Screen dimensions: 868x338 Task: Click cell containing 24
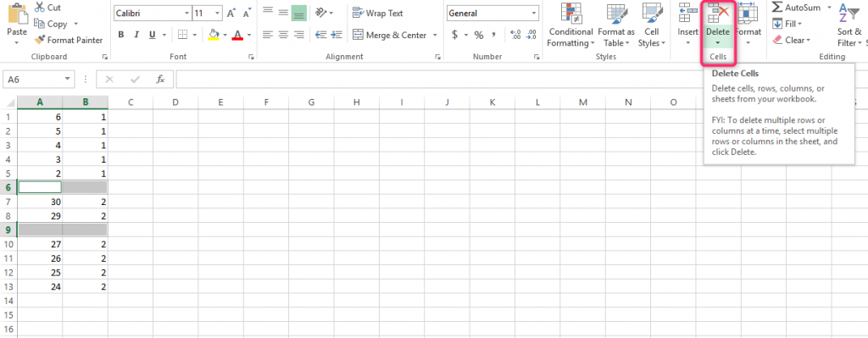coord(40,286)
